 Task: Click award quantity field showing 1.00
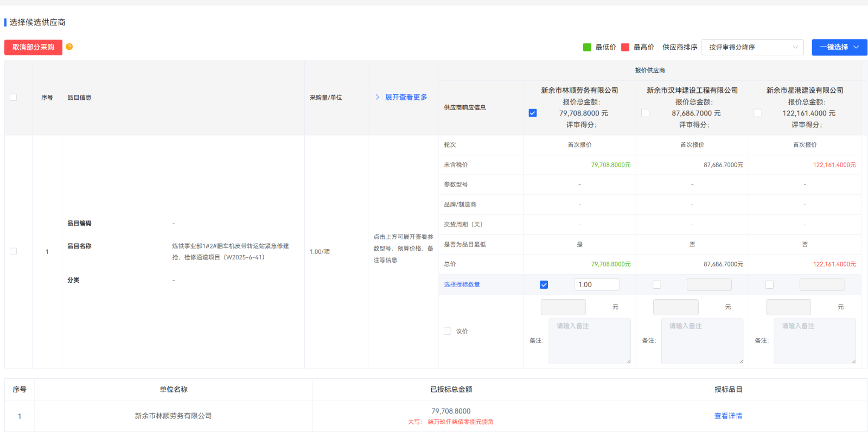coord(596,284)
